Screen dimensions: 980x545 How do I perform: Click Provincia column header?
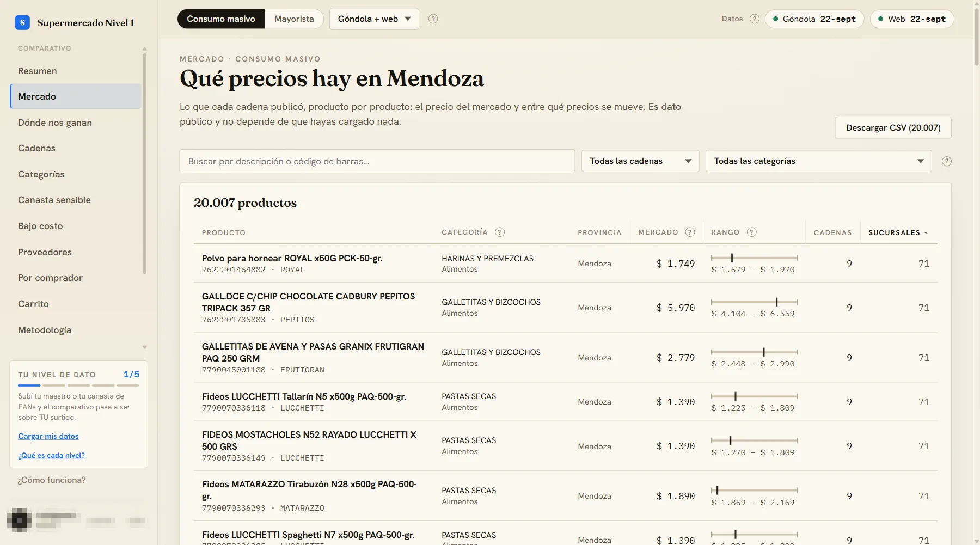[599, 233]
